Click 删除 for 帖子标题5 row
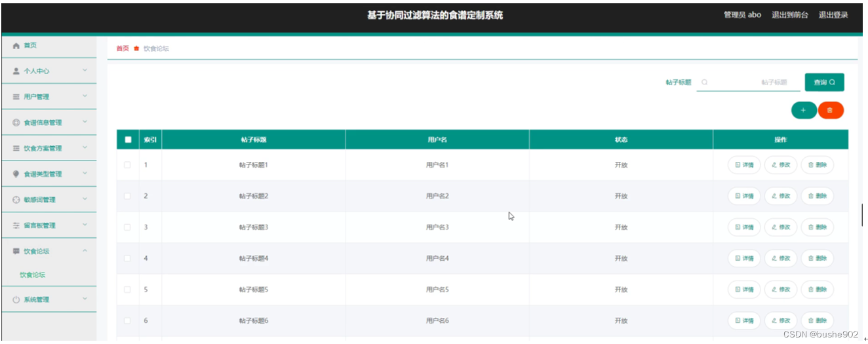Image resolution: width=868 pixels, height=344 pixels. click(x=818, y=290)
